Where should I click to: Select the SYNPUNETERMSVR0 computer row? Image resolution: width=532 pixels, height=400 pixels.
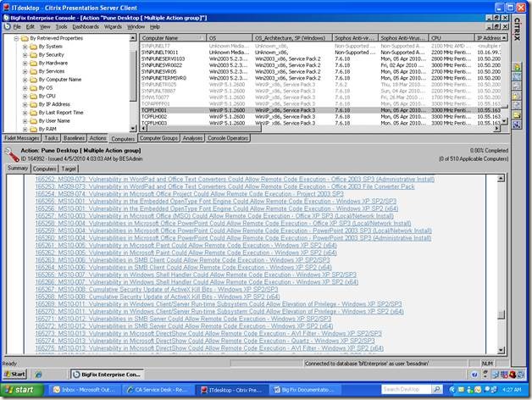pos(320,78)
